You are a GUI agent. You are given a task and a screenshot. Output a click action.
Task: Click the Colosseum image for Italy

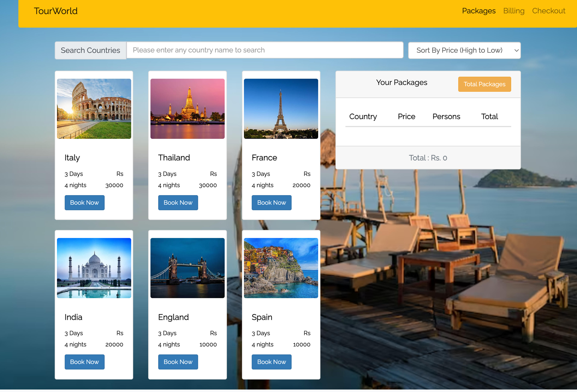94,109
